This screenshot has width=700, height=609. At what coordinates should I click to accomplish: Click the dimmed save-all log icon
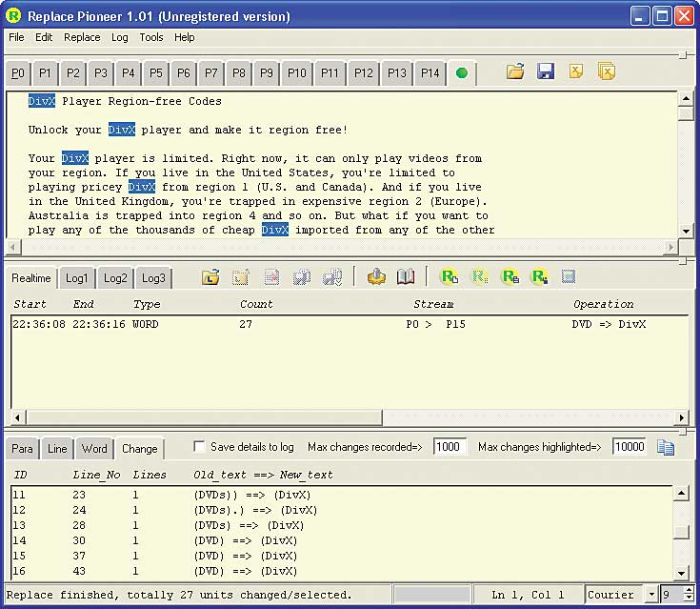pyautogui.click(x=332, y=277)
